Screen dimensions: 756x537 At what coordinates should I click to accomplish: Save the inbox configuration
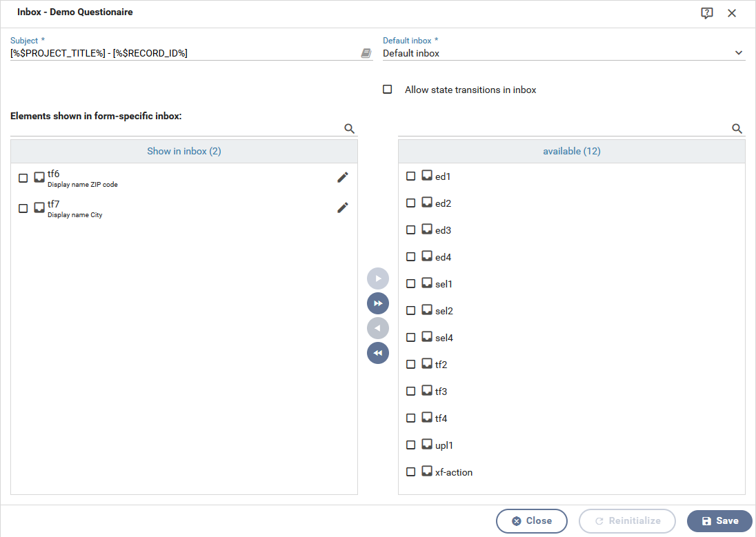719,521
